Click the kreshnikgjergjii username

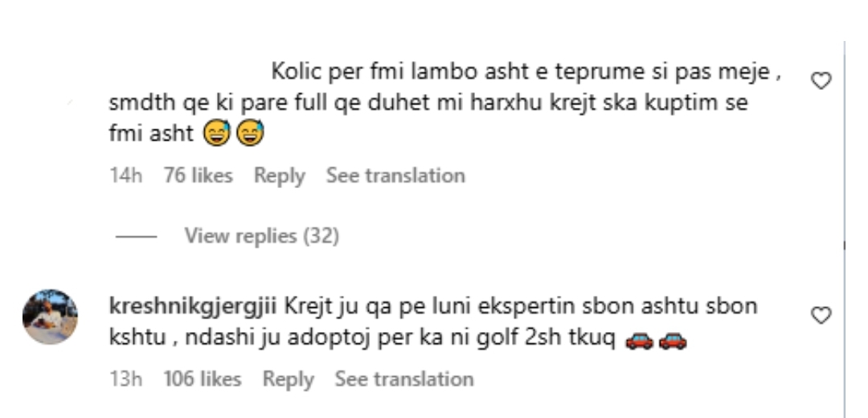[193, 307]
